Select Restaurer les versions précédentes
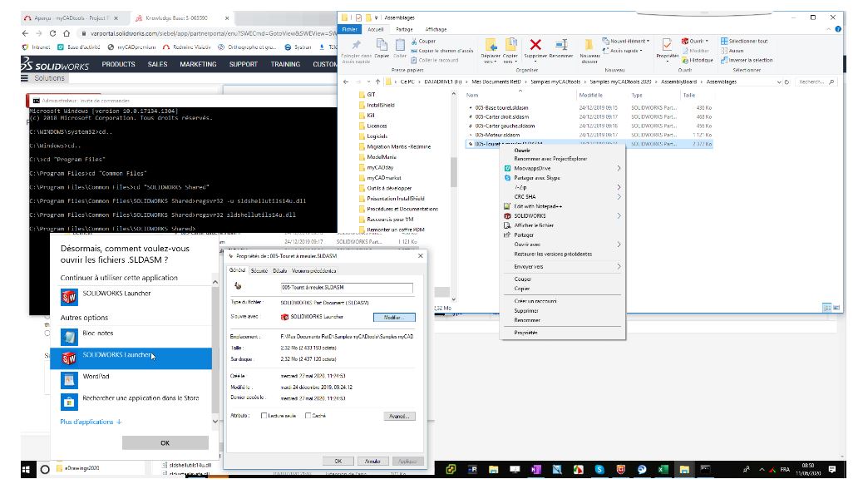 tap(553, 254)
